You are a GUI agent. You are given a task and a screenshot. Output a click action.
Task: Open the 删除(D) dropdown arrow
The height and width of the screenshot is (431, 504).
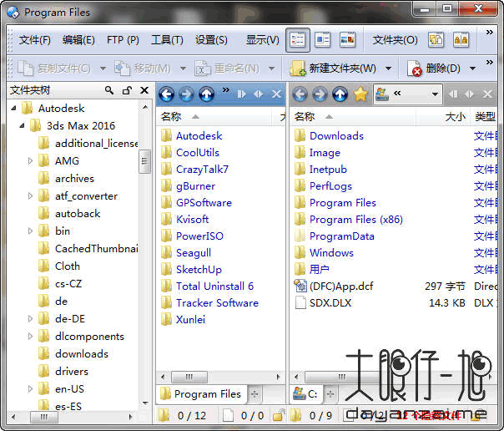472,68
